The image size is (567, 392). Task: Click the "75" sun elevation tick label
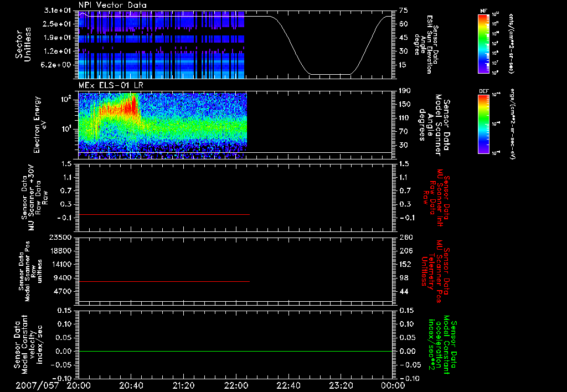click(404, 11)
